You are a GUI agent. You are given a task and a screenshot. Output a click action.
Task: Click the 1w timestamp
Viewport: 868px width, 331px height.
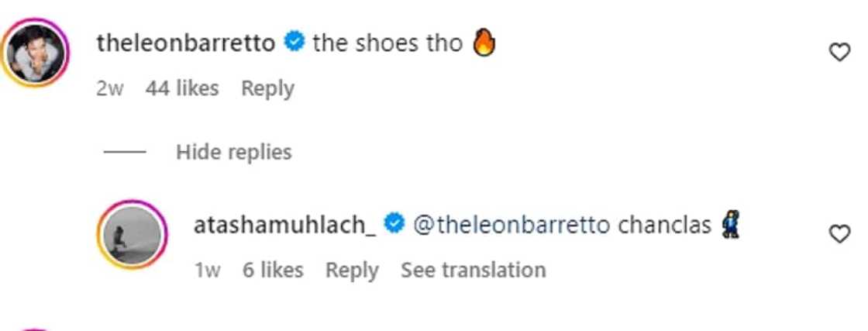(208, 270)
